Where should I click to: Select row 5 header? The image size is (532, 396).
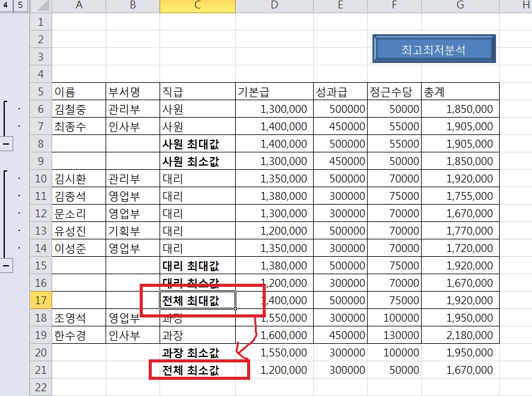[41, 92]
